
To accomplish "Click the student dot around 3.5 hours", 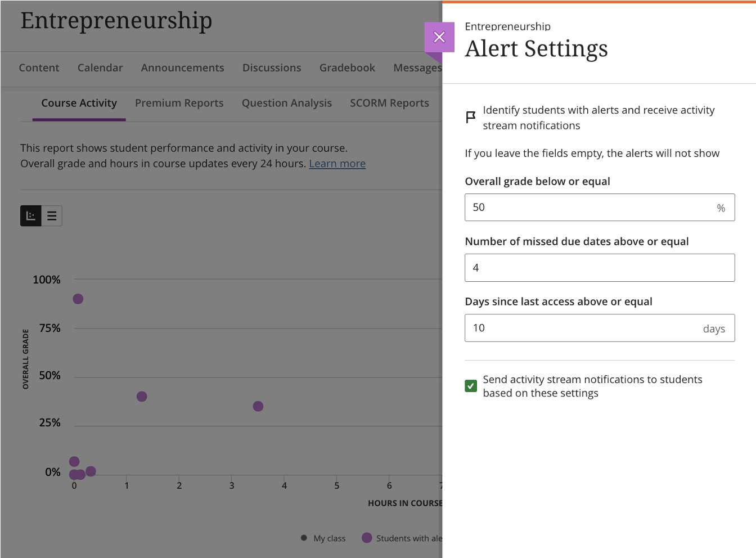I will point(258,406).
